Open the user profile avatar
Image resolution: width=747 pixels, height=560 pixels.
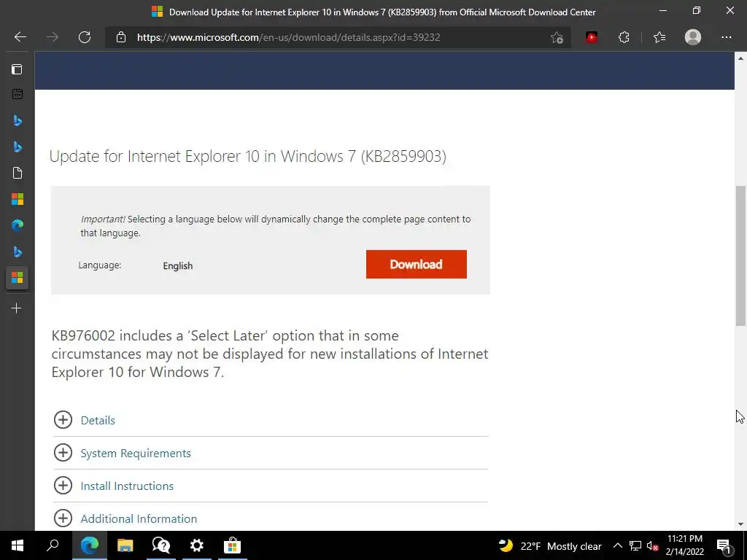(693, 37)
